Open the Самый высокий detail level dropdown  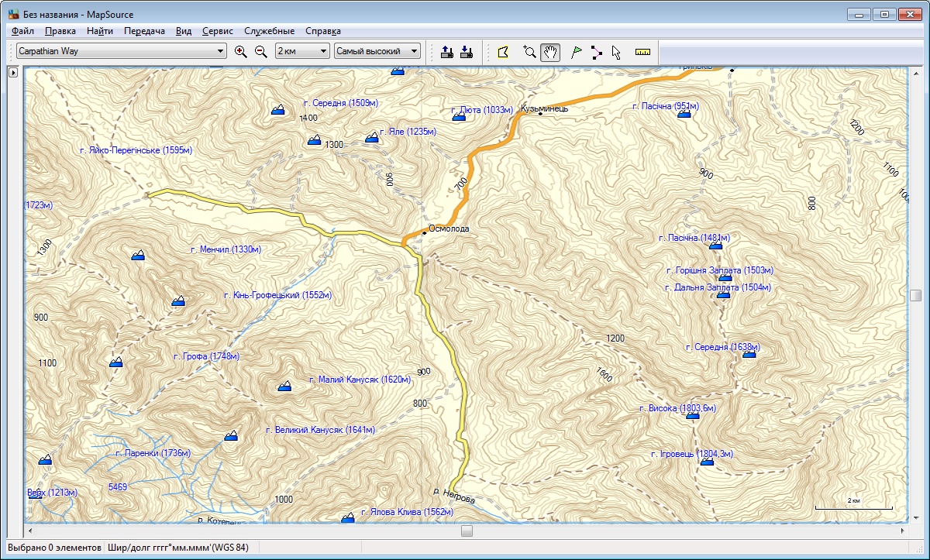click(x=415, y=52)
